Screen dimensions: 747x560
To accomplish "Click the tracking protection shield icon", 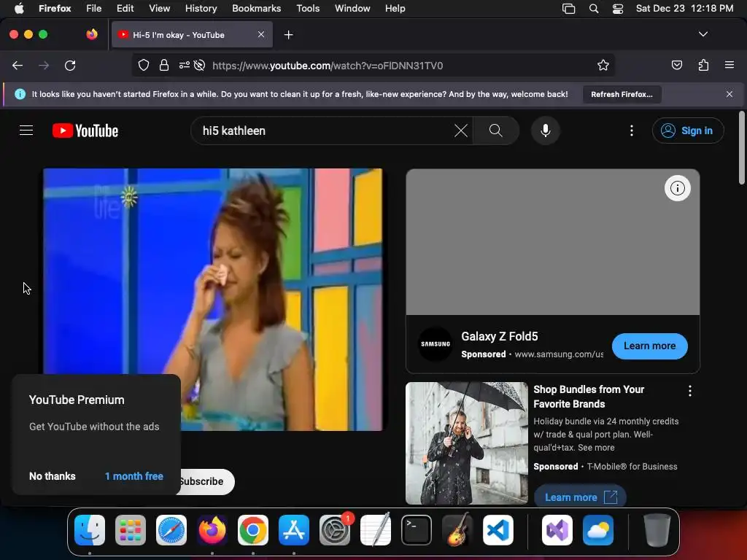I will [144, 65].
